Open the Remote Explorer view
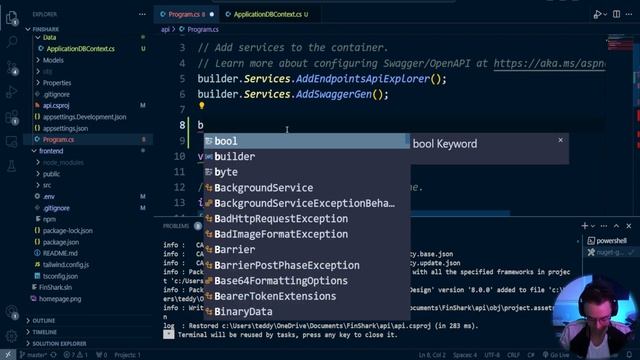The width and height of the screenshot is (640, 360). 11,142
